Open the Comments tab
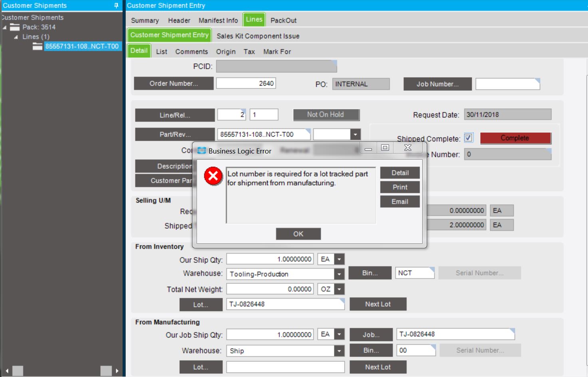This screenshot has width=588, height=377. tap(192, 52)
